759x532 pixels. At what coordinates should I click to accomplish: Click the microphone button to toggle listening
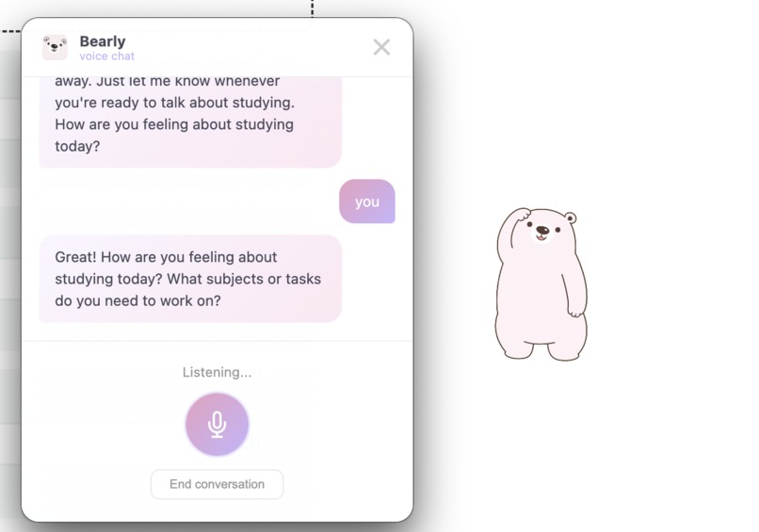(217, 424)
